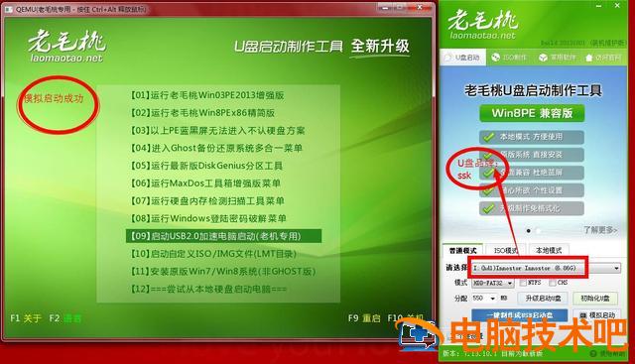Minimize the Laomaotao tool window
Screen dimensions: 635x364
point(598,6)
